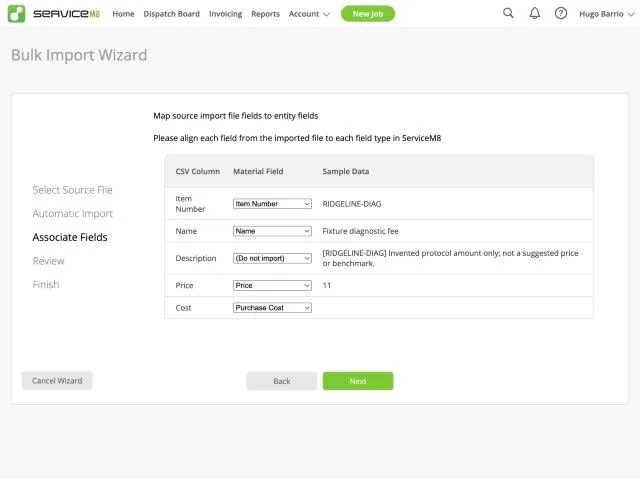Open the Item Number field dropdown

coord(272,204)
